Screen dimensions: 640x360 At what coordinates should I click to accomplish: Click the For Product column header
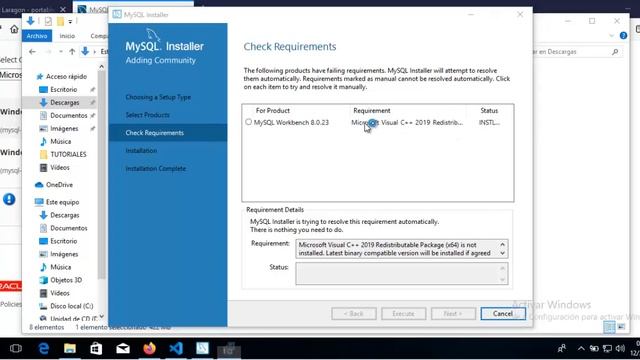click(x=273, y=111)
